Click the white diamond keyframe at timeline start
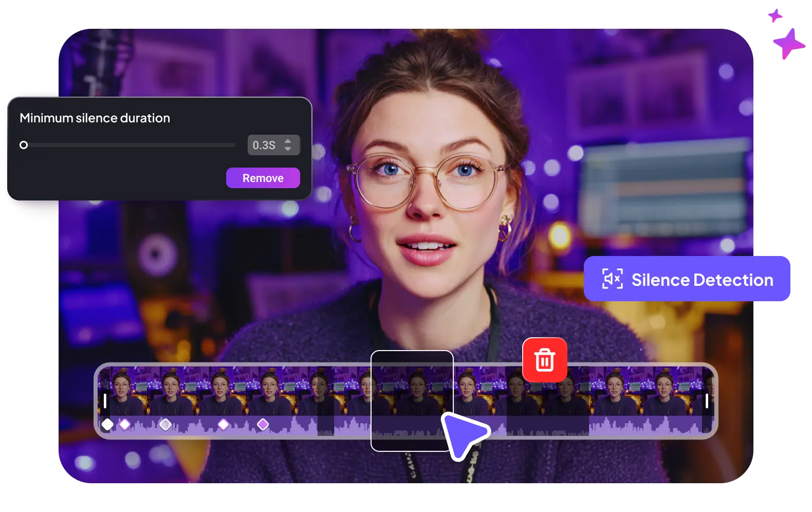Screen dimensions: 812x512 [107, 424]
